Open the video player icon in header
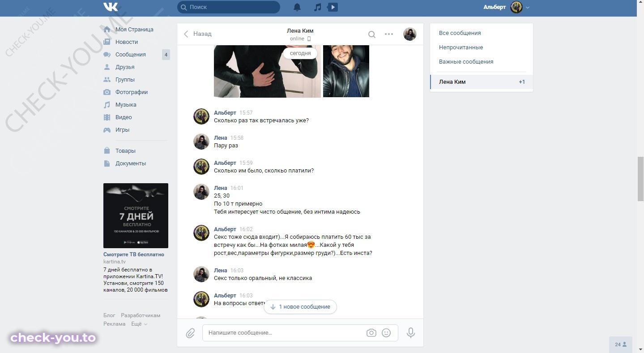 pyautogui.click(x=333, y=7)
